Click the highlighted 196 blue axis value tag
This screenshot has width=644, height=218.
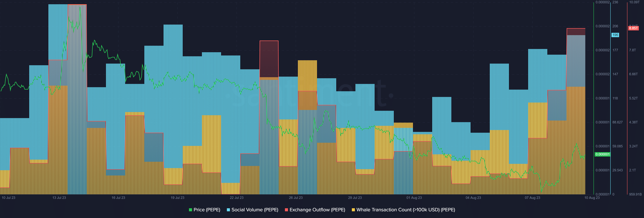615,35
